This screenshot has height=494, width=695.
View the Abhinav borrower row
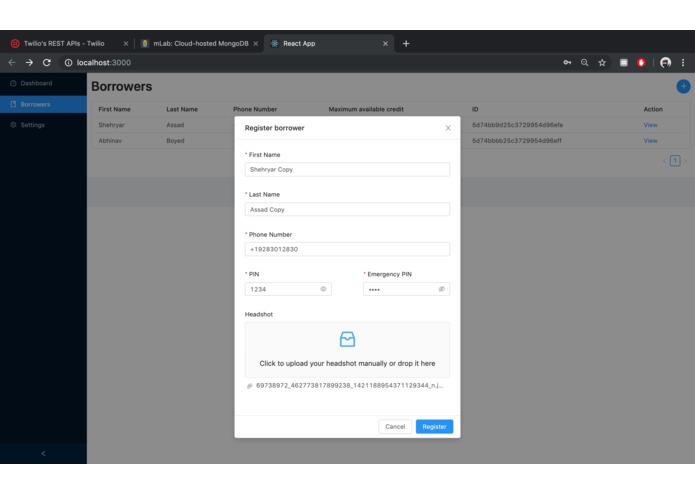650,141
